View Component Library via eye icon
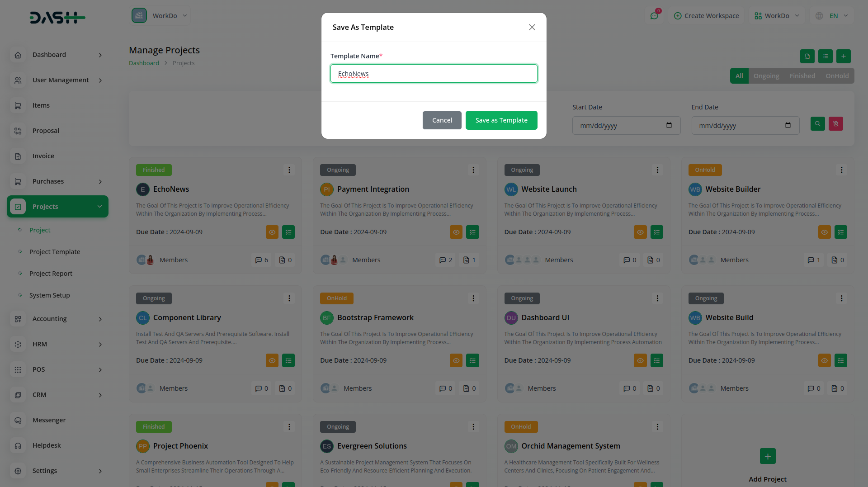868x487 pixels. click(x=272, y=360)
